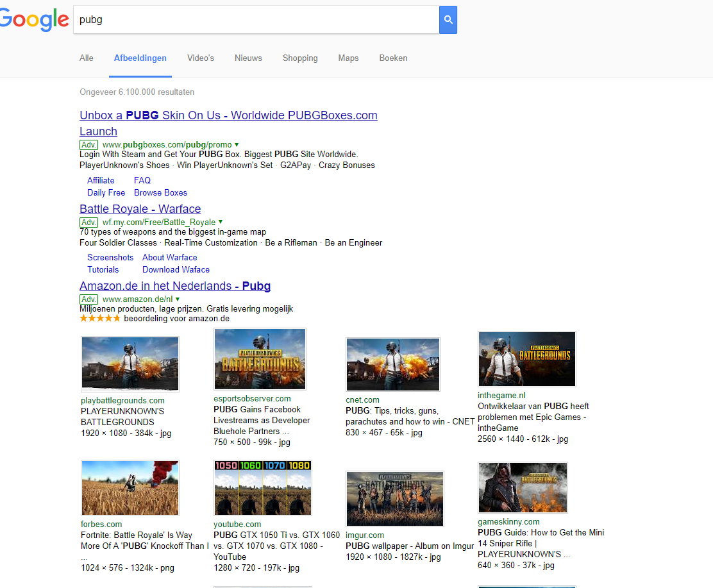Focus the search box containing pubg
The image size is (713, 588).
click(x=256, y=19)
